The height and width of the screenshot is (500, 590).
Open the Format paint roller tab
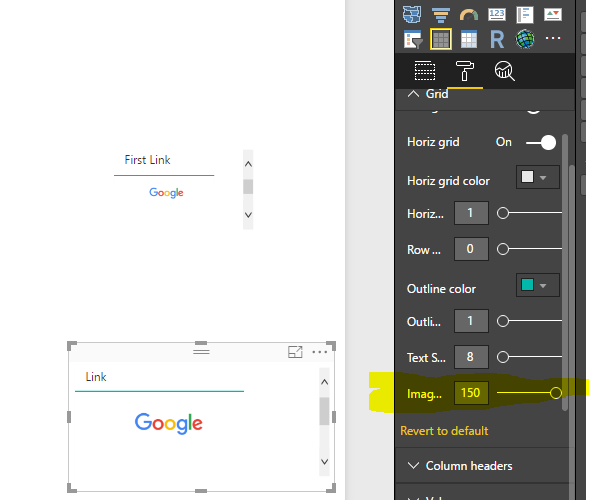click(465, 71)
